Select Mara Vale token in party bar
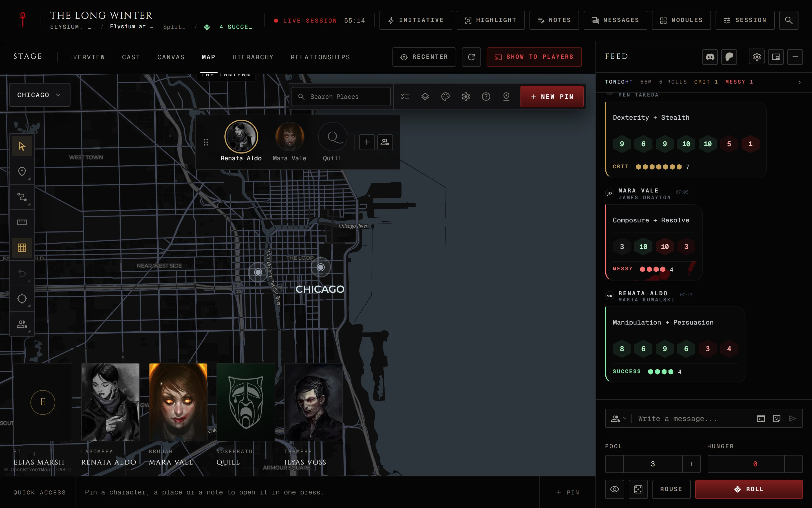812x508 pixels. [290, 142]
